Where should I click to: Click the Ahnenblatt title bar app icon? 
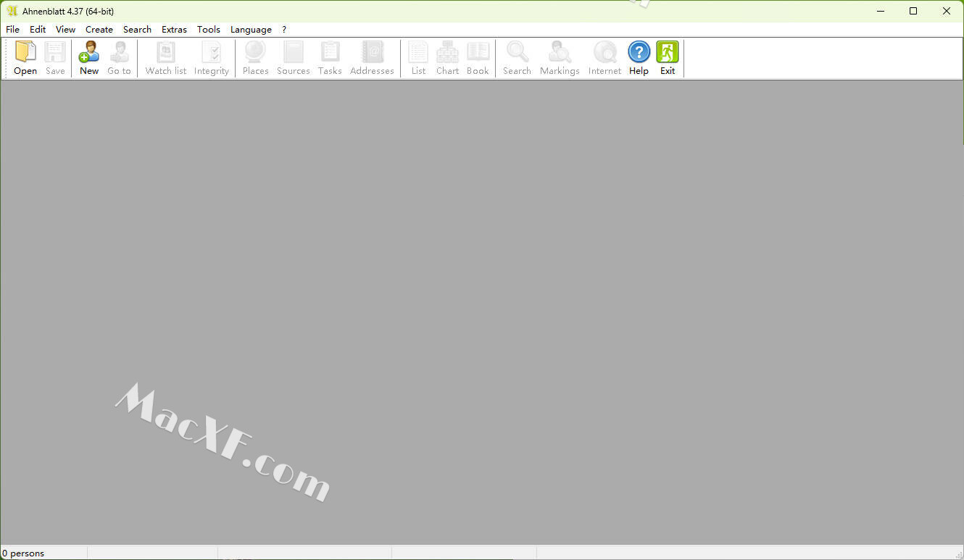(12, 11)
